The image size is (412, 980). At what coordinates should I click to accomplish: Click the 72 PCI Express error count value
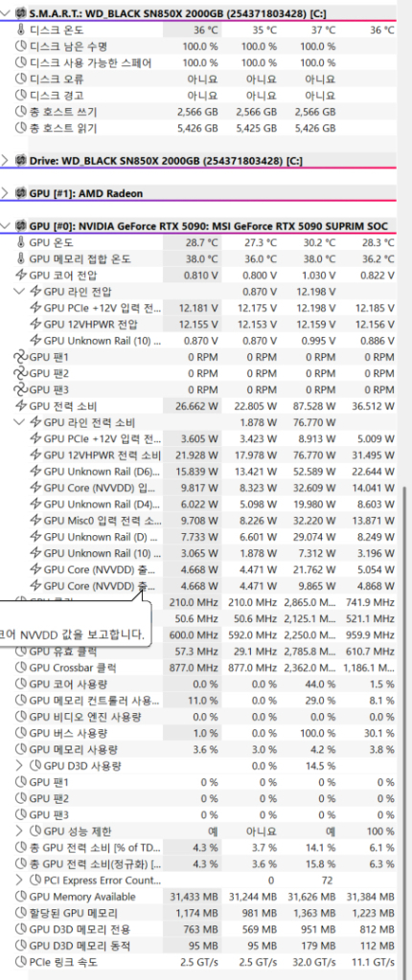[x=330, y=880]
